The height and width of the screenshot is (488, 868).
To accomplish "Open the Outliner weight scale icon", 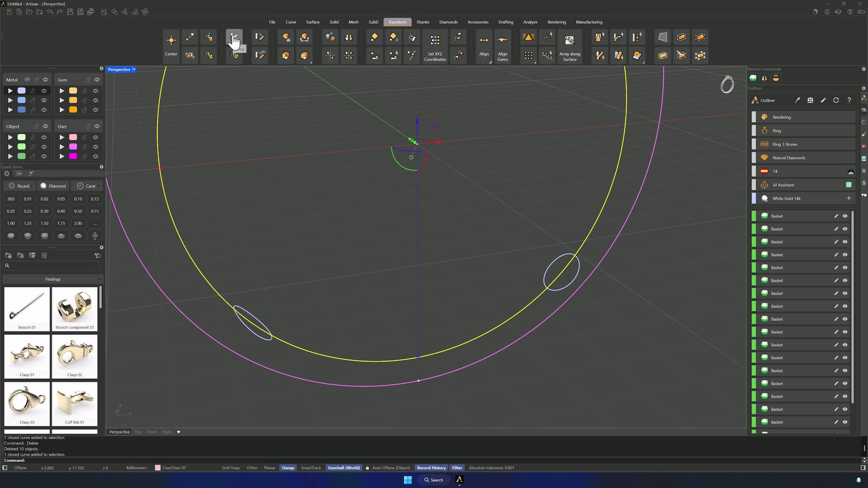I will (810, 100).
